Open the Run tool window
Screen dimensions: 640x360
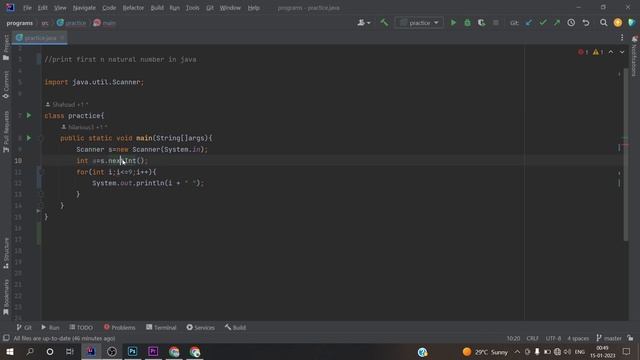click(50, 327)
